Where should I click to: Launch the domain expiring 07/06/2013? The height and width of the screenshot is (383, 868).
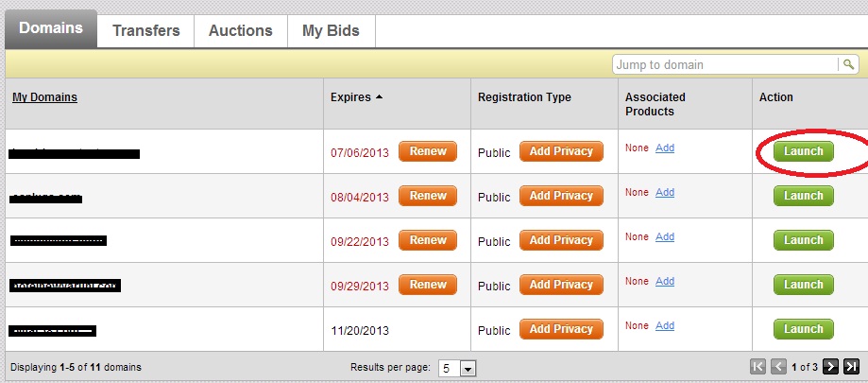[803, 151]
